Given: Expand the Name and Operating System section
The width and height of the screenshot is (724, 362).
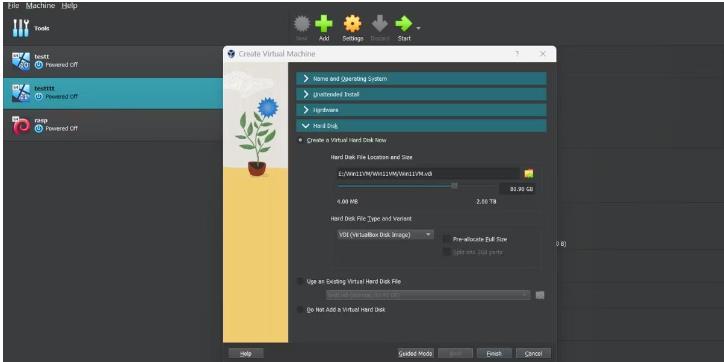Looking at the screenshot, I should click(421, 78).
